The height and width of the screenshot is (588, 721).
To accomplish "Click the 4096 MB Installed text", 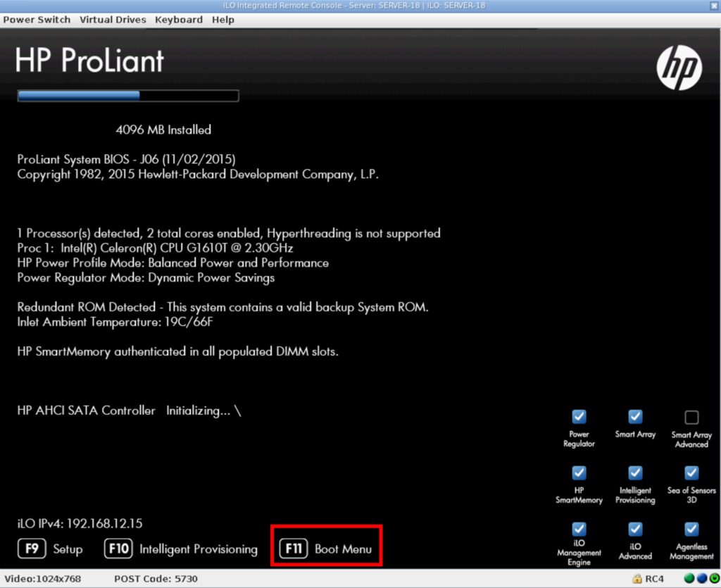I will 163,130.
